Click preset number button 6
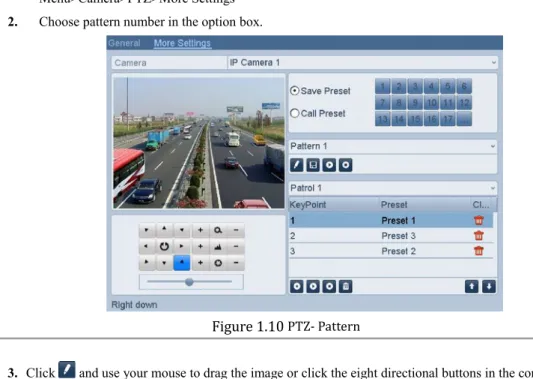This screenshot has height=379, width=533. click(464, 86)
